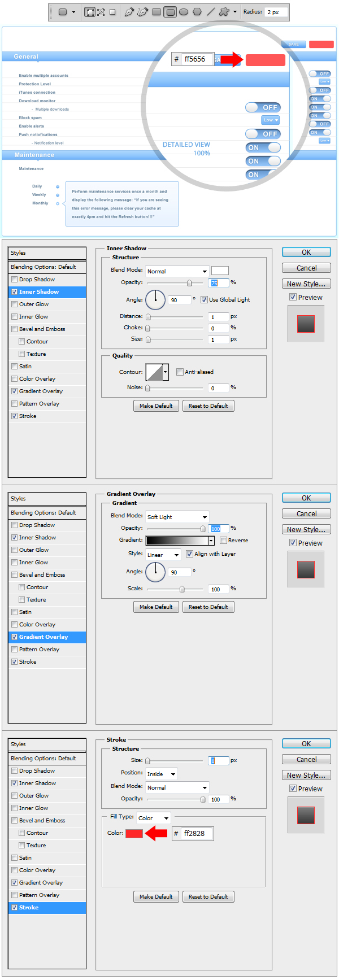Click Reset to Default in the Gradient Overlay dialog
This screenshot has width=339, height=980.
click(x=208, y=607)
